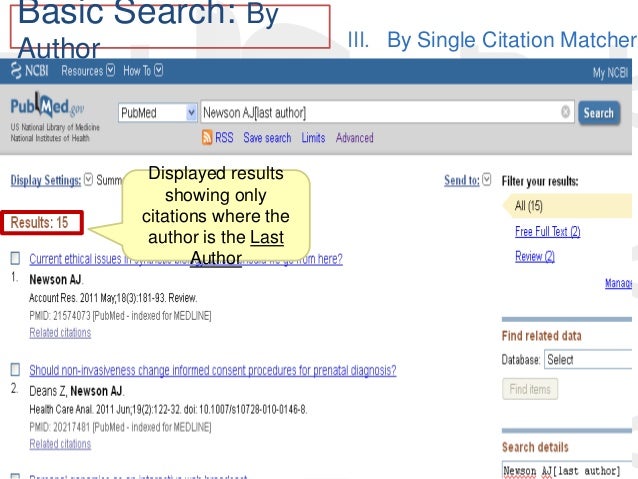638x479 pixels.
Task: Click Related citations under PMID 20217481
Action: [x=60, y=444]
